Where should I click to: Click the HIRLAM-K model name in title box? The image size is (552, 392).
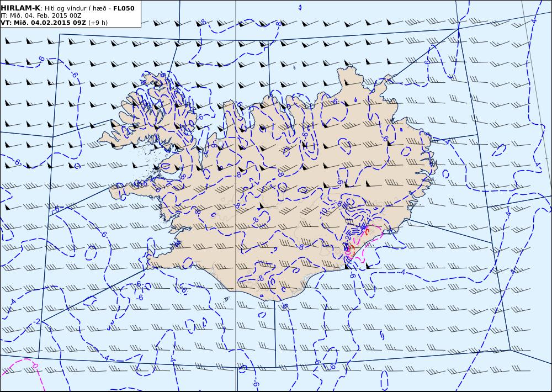(x=20, y=8)
